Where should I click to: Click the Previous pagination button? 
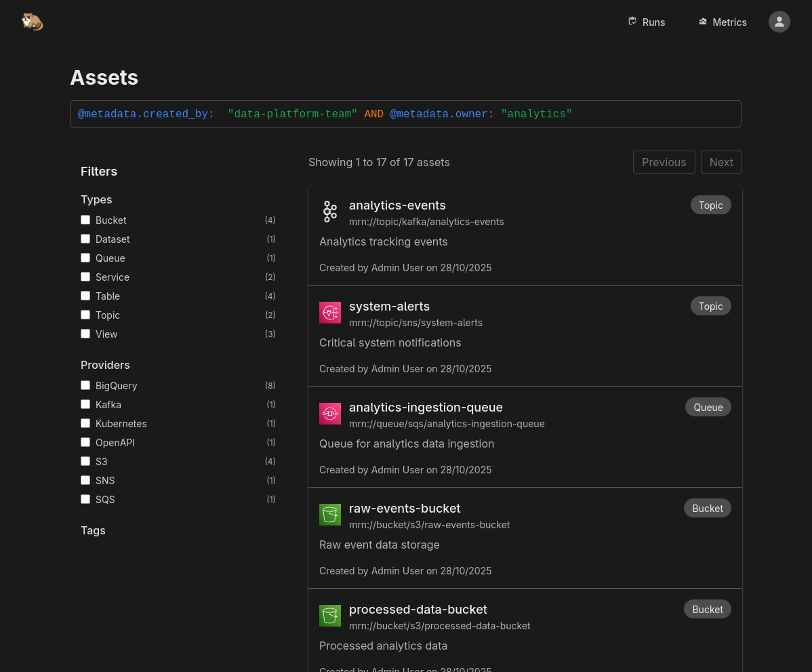coord(664,161)
